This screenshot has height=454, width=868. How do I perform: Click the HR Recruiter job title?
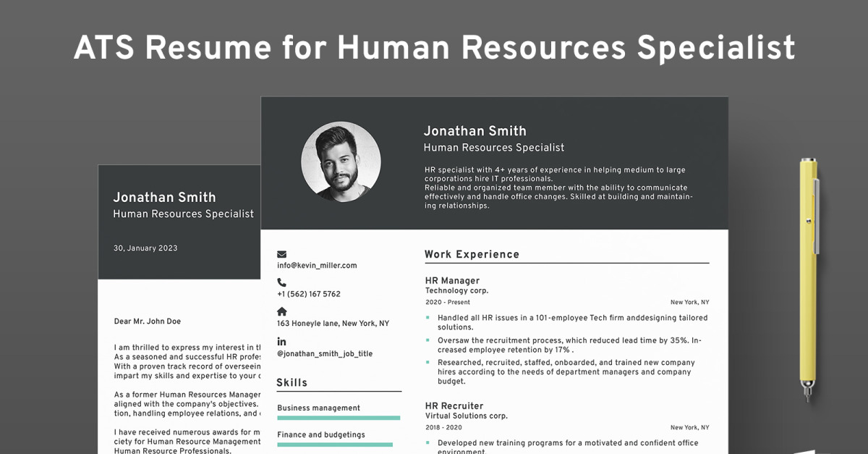pyautogui.click(x=454, y=406)
